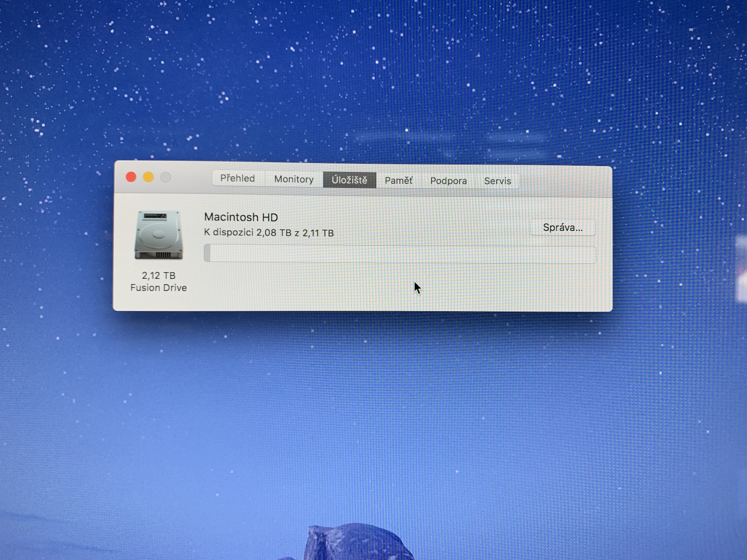Viewport: 747px width, 560px height.
Task: Open the Podpora tab
Action: click(x=448, y=181)
